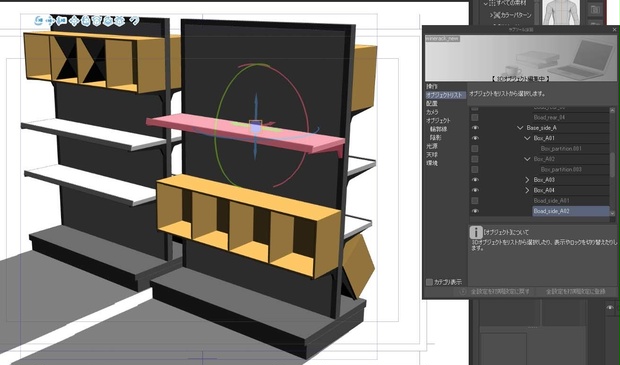The height and width of the screenshot is (365, 620).
Task: Select the camera pan movement icon
Action: tap(50, 20)
